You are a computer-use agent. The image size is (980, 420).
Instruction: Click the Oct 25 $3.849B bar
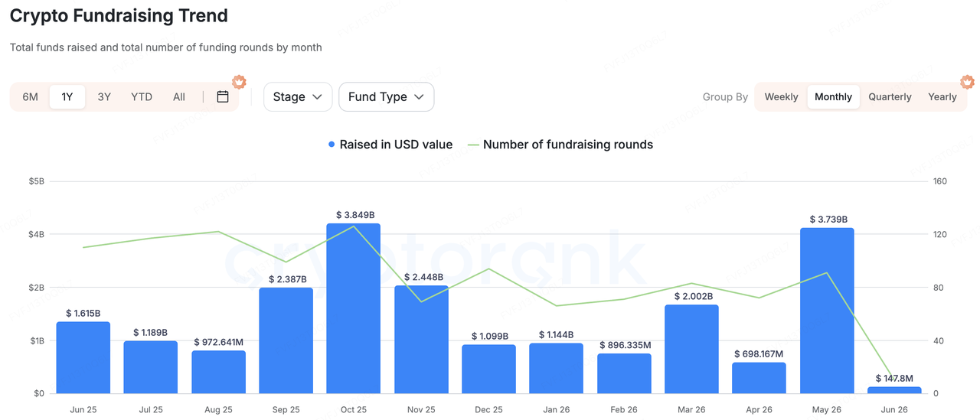[354, 308]
